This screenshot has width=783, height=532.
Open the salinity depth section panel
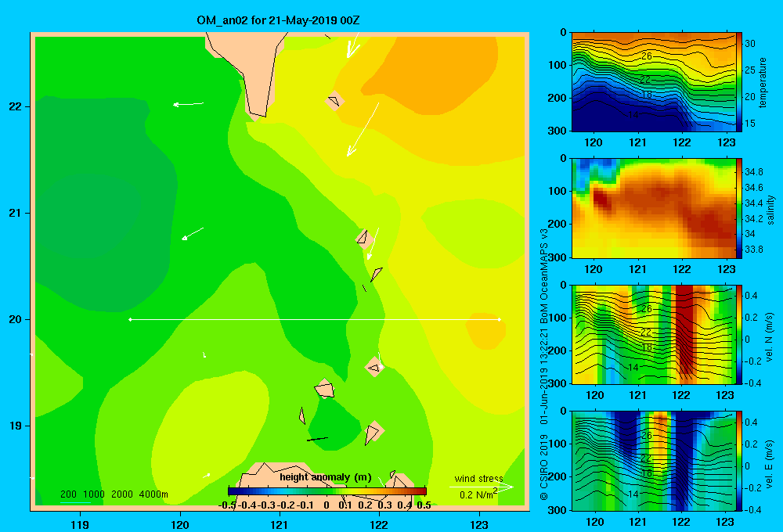[x=654, y=208]
